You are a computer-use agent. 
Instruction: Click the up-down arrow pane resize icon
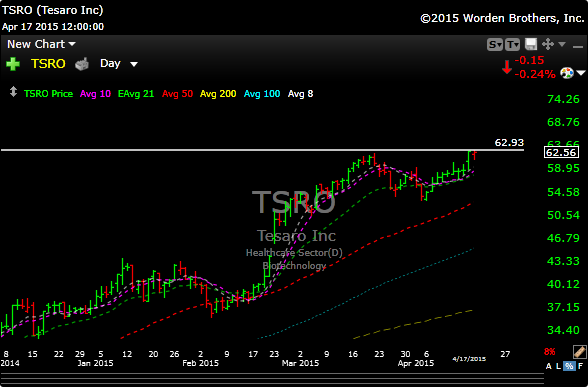click(x=13, y=92)
